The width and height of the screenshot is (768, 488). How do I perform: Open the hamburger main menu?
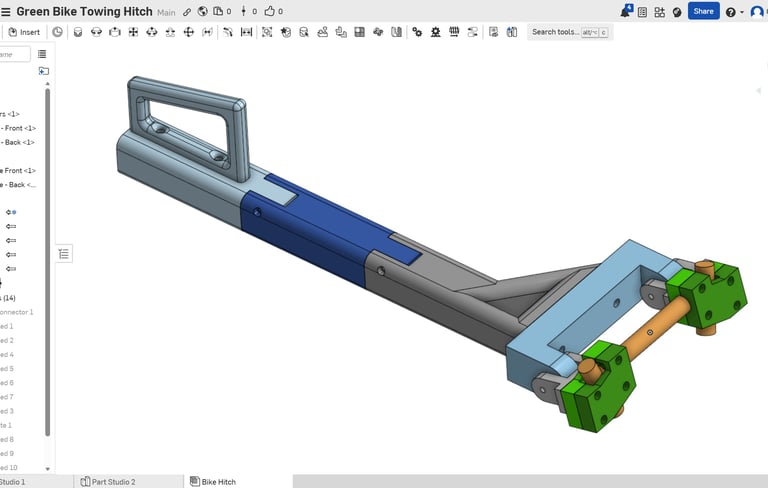tap(5, 12)
